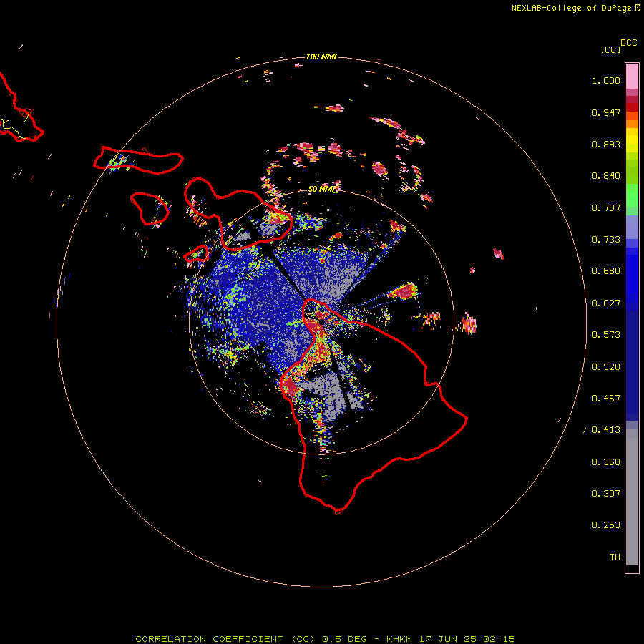Screen dimensions: 644x644
Task: Click the 0.840 color scale value
Action: tap(606, 176)
